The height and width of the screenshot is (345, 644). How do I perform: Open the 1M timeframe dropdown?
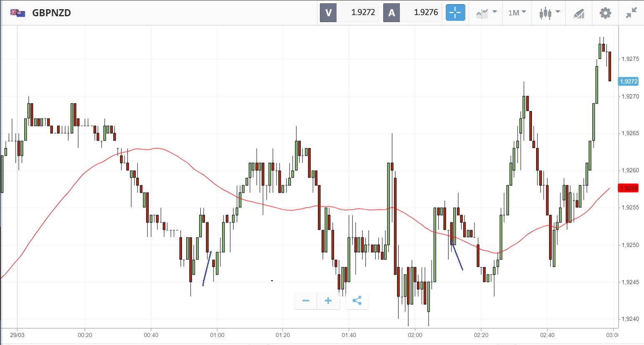click(x=517, y=13)
